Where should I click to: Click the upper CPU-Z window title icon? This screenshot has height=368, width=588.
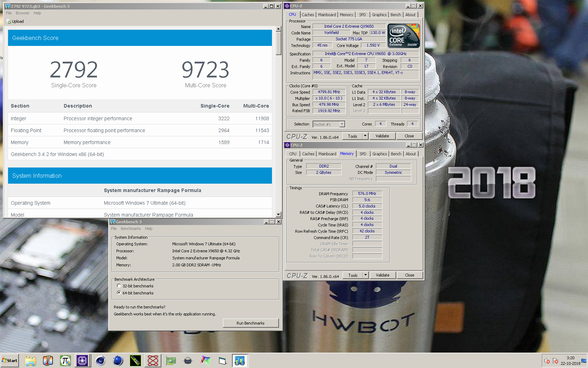[x=287, y=6]
